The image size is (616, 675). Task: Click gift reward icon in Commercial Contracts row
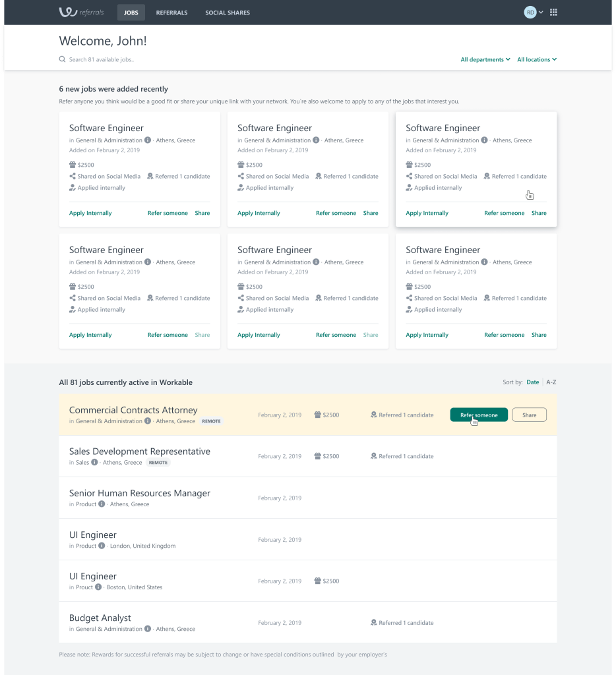point(317,415)
